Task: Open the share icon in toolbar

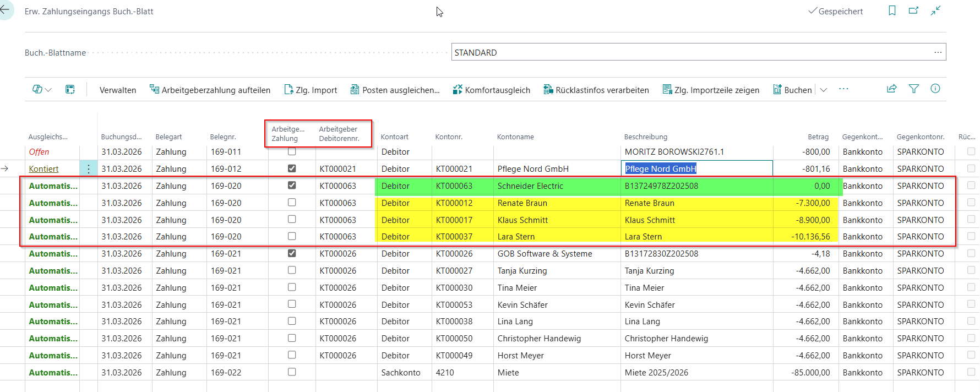Action: 892,89
